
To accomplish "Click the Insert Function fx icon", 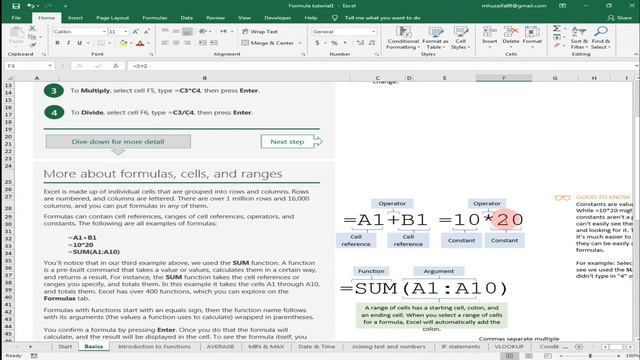I will 116,66.
